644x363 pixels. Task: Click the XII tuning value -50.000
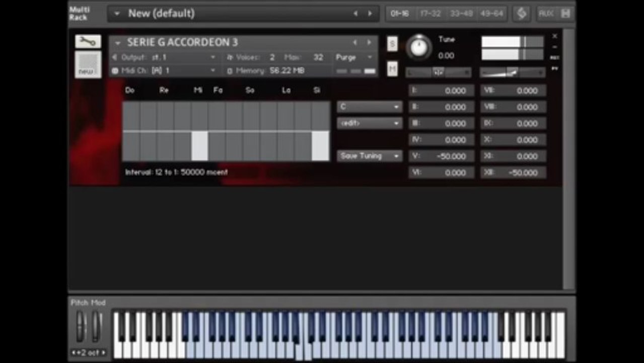pyautogui.click(x=514, y=172)
